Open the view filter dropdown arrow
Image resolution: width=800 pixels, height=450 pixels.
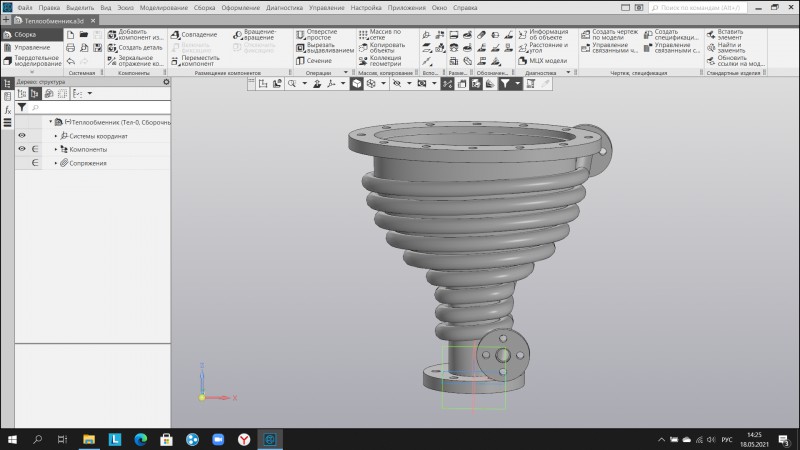click(517, 84)
